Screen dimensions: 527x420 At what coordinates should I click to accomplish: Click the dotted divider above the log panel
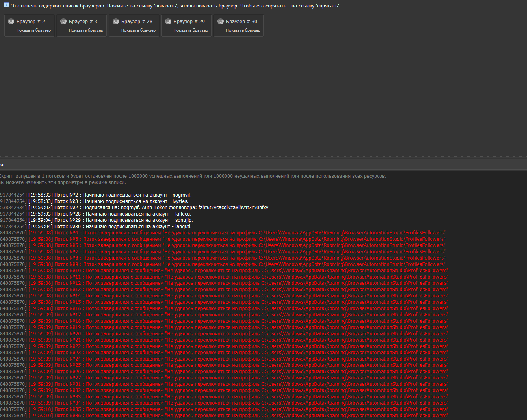263,158
